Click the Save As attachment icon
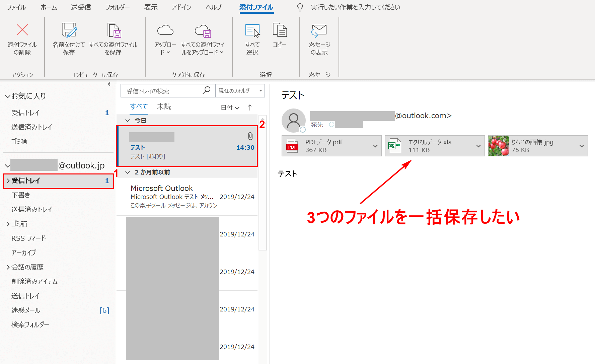 (x=69, y=30)
